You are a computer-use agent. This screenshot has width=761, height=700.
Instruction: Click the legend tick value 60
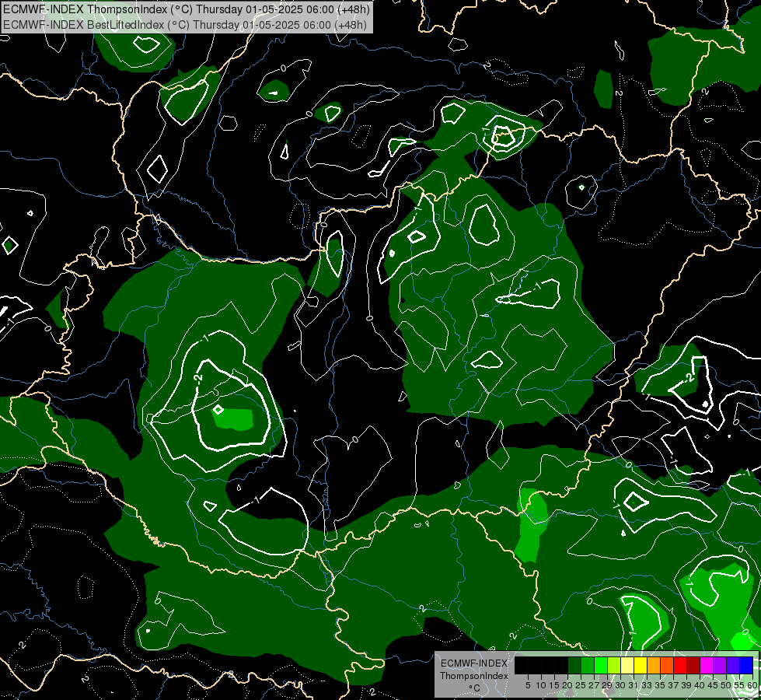tap(752, 685)
